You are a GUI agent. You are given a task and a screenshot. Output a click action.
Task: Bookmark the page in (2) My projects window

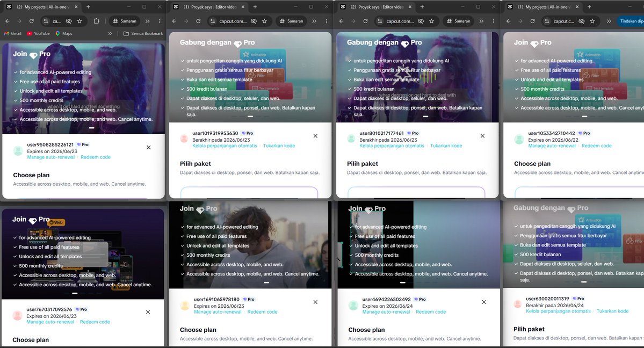[79, 21]
